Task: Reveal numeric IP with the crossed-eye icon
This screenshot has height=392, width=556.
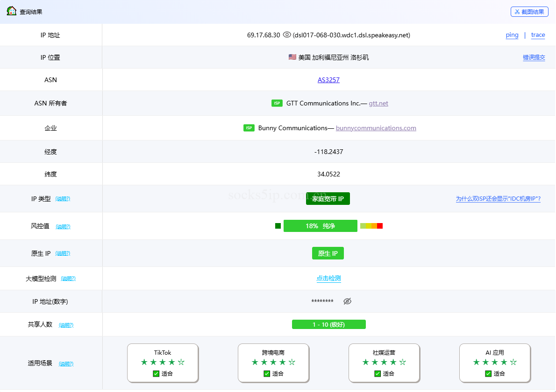Action: coord(348,301)
